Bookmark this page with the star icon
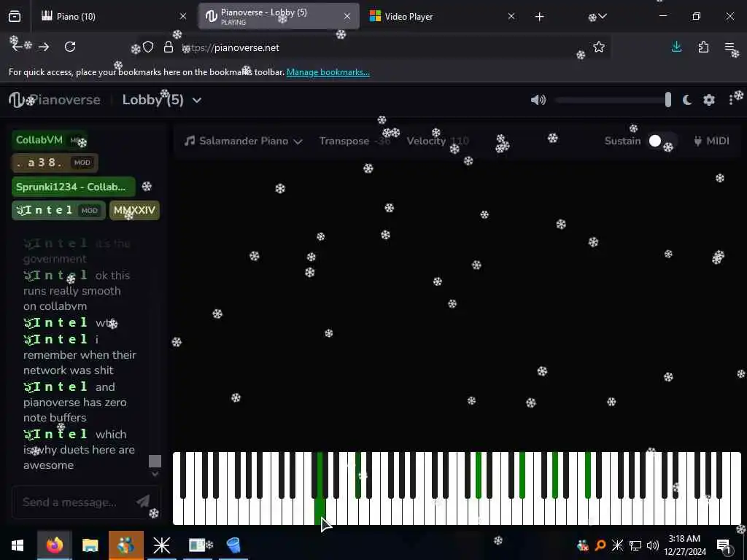Image resolution: width=747 pixels, height=560 pixels. [599, 47]
